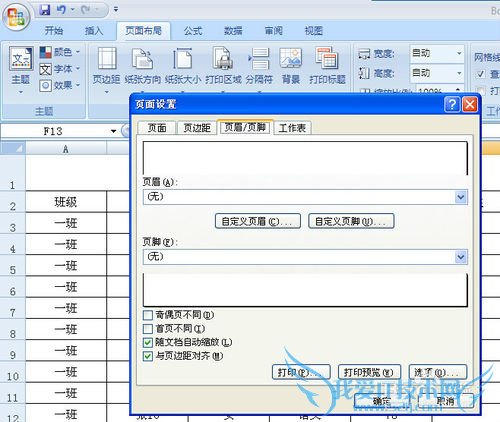The height and width of the screenshot is (422, 500).
Task: Click the 自定义页眉 button
Action: click(x=258, y=221)
